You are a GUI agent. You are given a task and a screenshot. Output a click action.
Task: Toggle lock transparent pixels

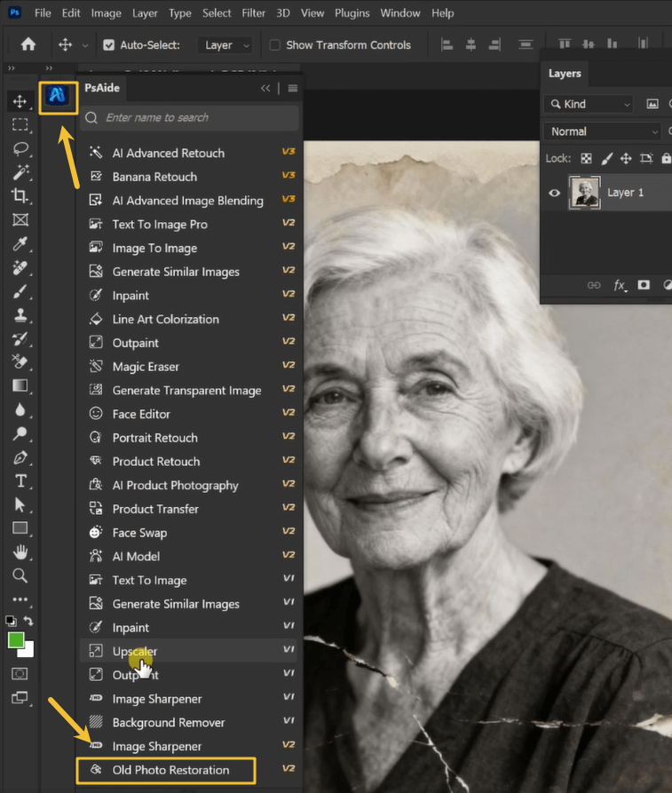coord(586,158)
